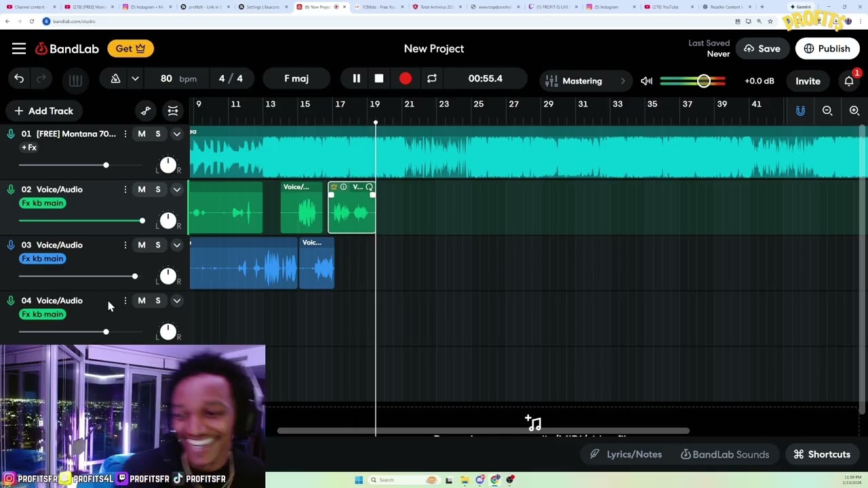This screenshot has width=868, height=488.
Task: Expand track 03 chevron
Action: (x=177, y=245)
